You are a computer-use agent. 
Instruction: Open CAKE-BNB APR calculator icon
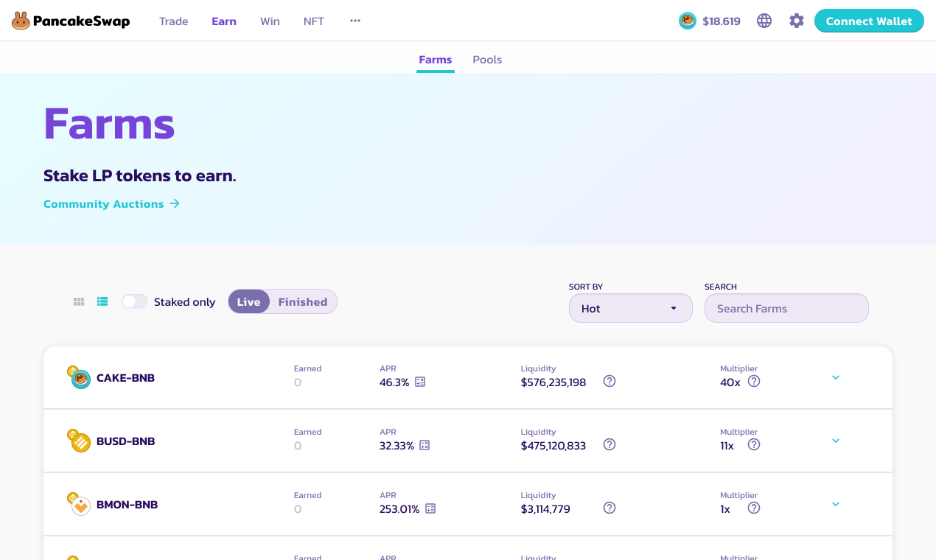420,382
